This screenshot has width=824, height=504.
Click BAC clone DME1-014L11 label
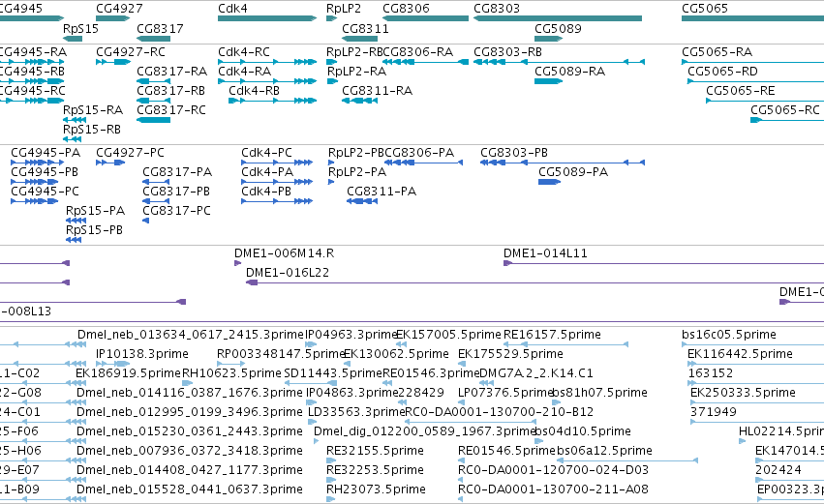point(545,253)
